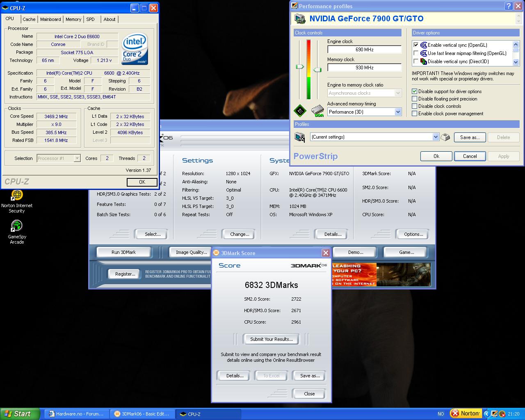Click Run 3DMark button
Viewport: 525px width, 420px height.
pos(123,252)
